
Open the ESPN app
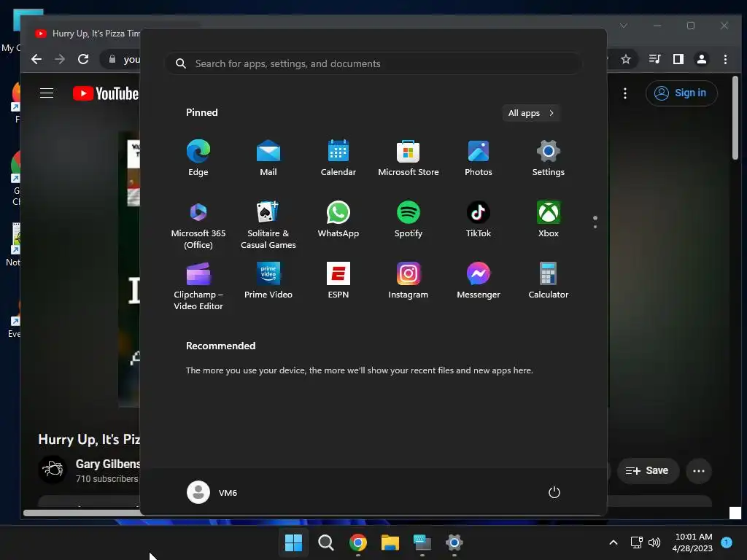pos(338,281)
